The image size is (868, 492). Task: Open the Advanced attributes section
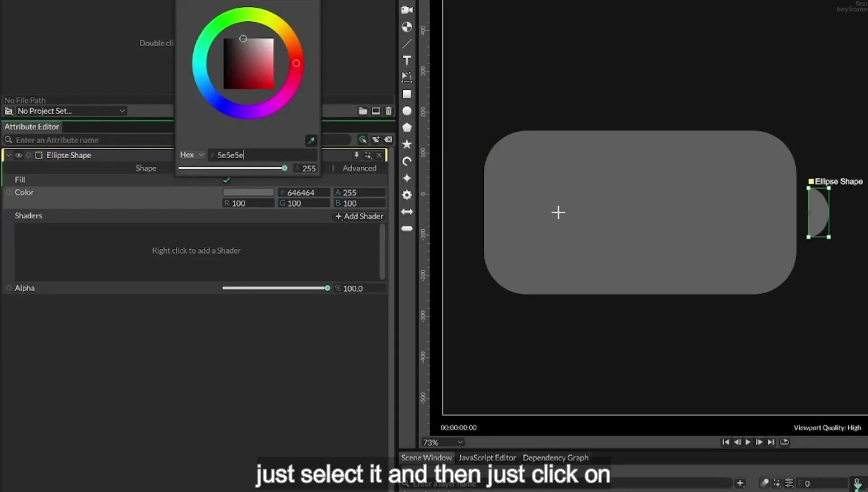[x=359, y=168]
